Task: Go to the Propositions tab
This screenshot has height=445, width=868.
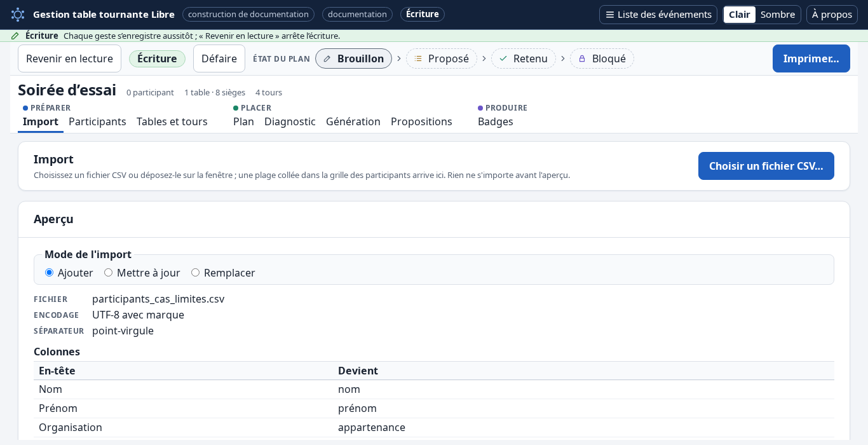Action: coord(421,121)
